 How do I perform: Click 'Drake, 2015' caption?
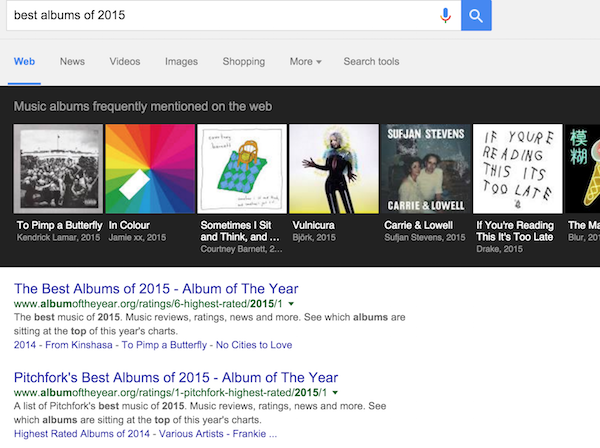[499, 249]
